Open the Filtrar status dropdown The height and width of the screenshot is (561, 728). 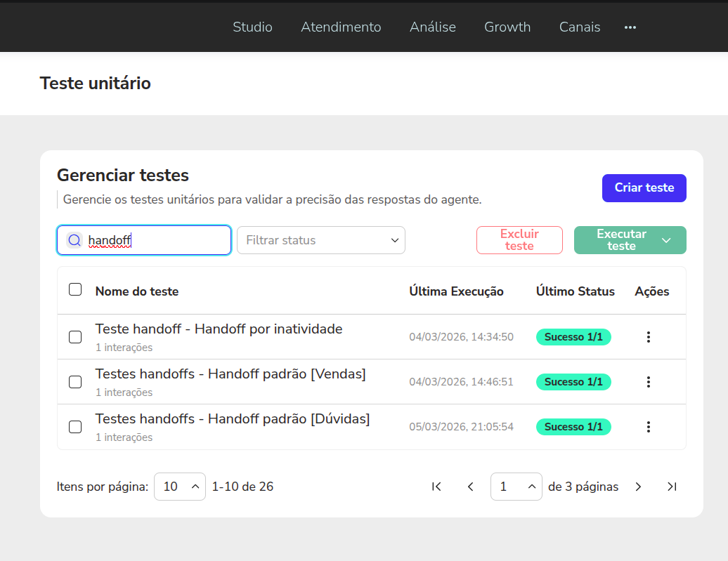click(x=321, y=240)
